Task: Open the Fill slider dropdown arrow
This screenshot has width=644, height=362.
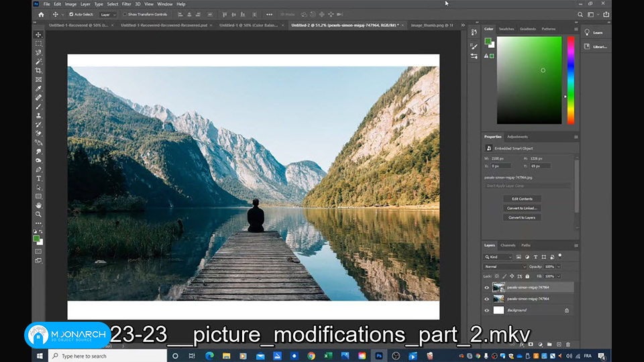Action: tap(559, 277)
